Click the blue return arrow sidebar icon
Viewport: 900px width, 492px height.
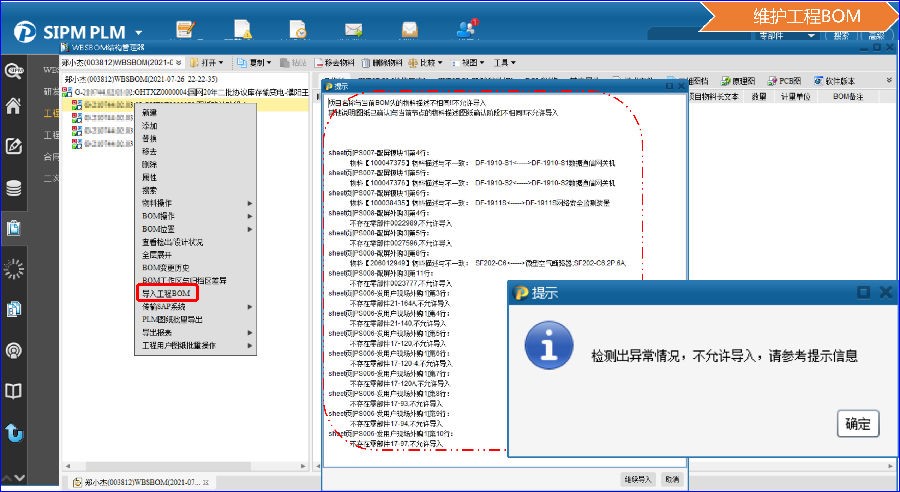click(14, 433)
